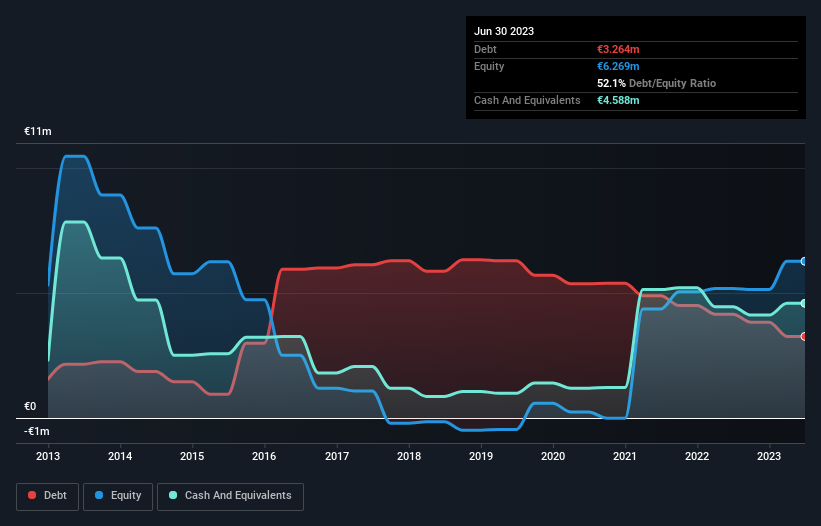The height and width of the screenshot is (526, 821).
Task: Click the €3.264m debt value in tooltip
Action: coord(618,49)
